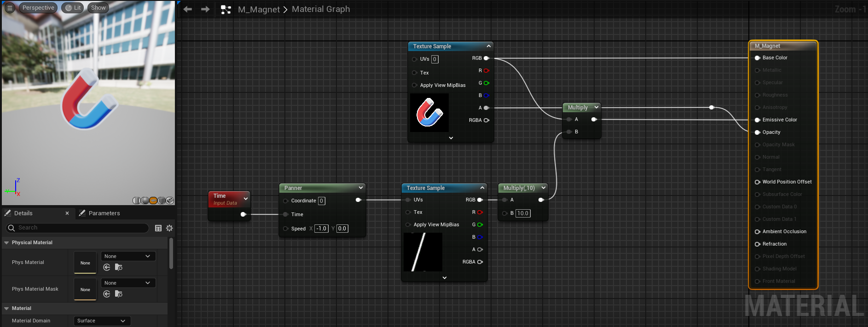Open the viewport hamburger options menu
This screenshot has width=868, height=327.
pos(10,8)
